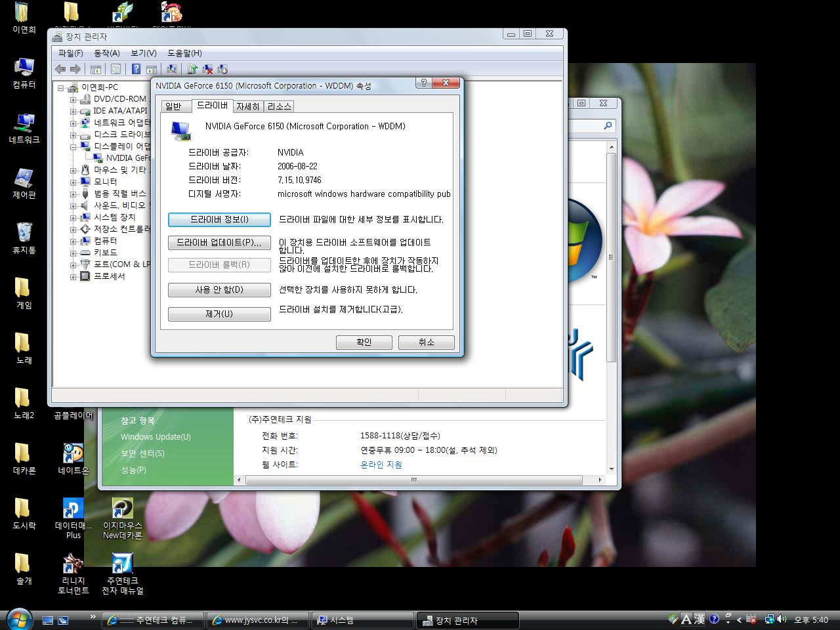The width and height of the screenshot is (840, 630).
Task: Click the uninstall device toolbar icon
Action: click(222, 69)
